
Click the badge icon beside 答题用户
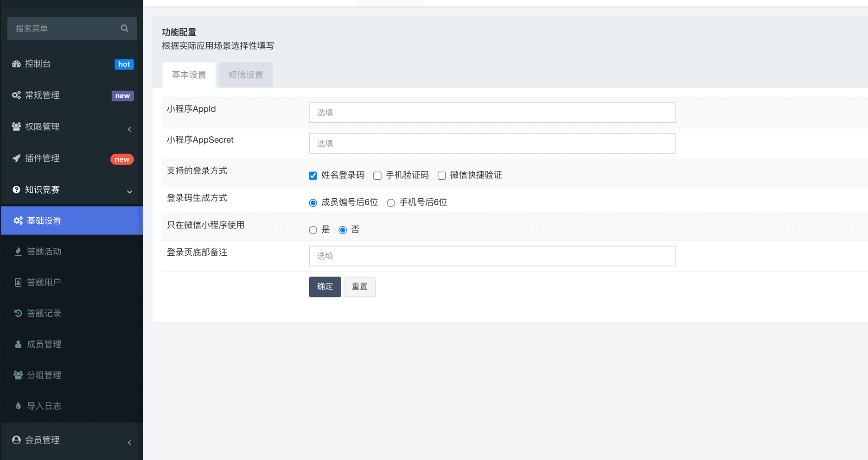pyautogui.click(x=18, y=282)
